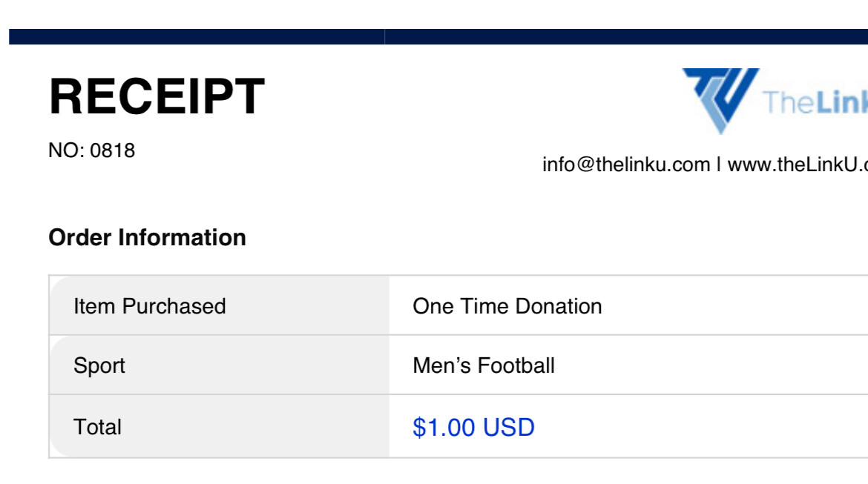The image size is (868, 484).
Task: Click the blue $1.00 USD amount
Action: 473,427
